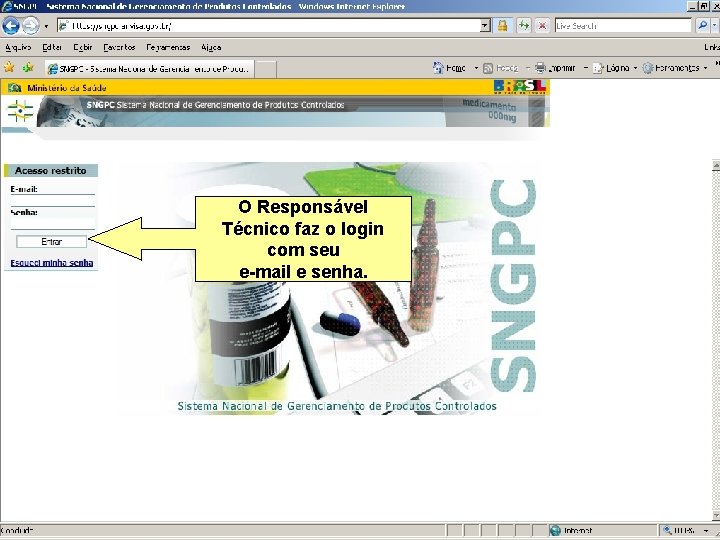The image size is (720, 540).
Task: Open a new blank tab
Action: [265, 69]
